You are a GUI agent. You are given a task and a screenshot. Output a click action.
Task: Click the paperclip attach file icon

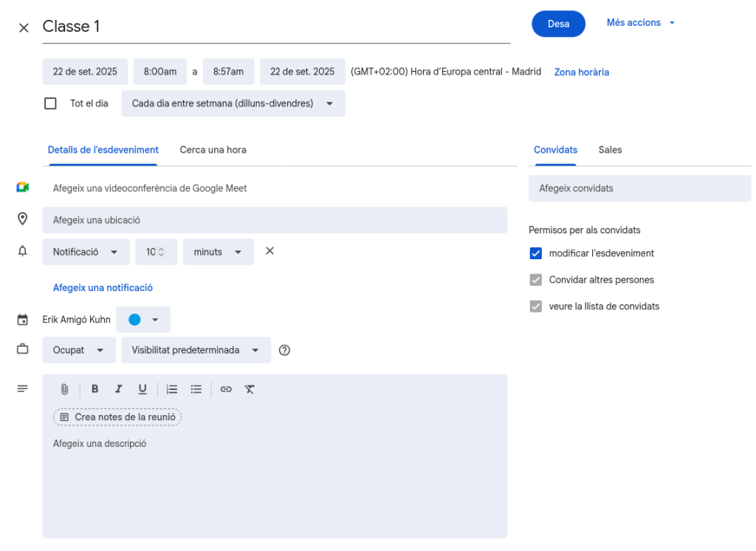(64, 389)
